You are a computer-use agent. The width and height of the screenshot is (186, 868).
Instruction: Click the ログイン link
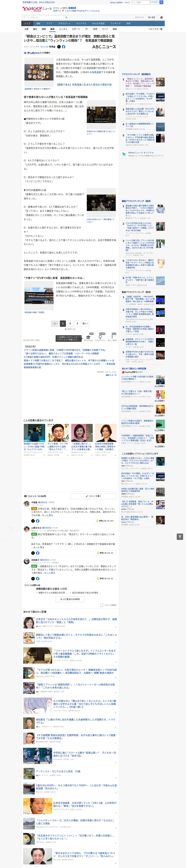57,11
